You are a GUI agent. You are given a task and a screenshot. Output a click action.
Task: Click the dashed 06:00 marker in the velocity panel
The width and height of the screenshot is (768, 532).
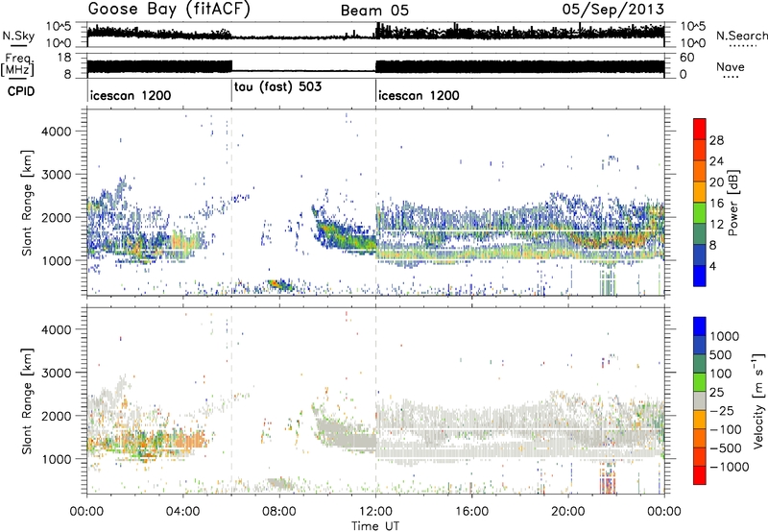(x=231, y=400)
